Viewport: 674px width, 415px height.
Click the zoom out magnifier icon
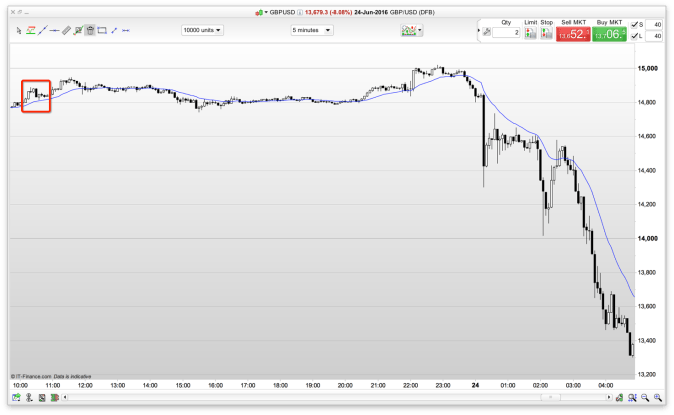(646, 397)
